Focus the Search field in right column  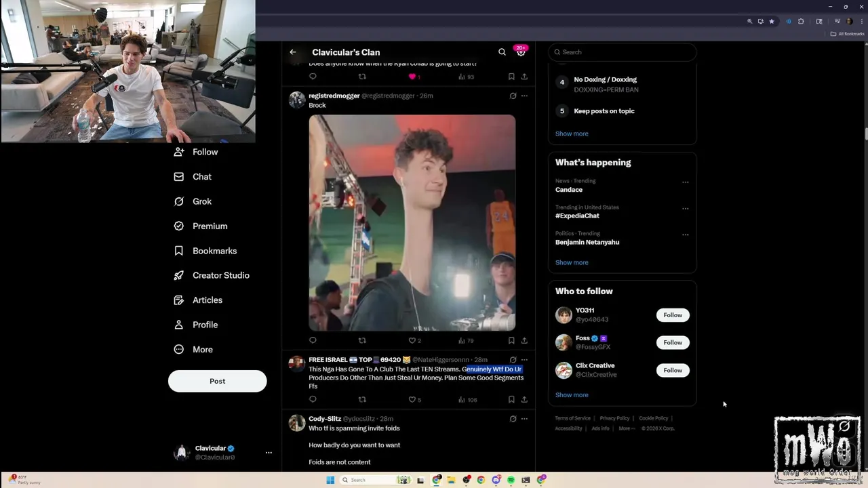(623, 52)
